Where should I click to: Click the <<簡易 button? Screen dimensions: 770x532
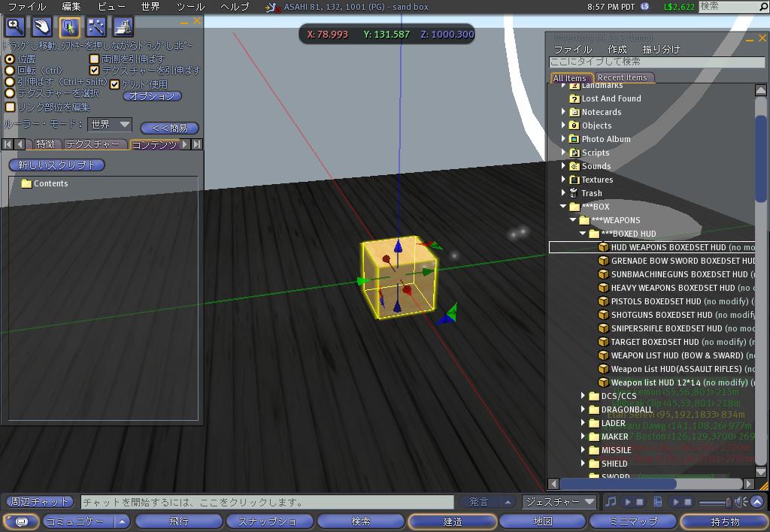pos(170,128)
